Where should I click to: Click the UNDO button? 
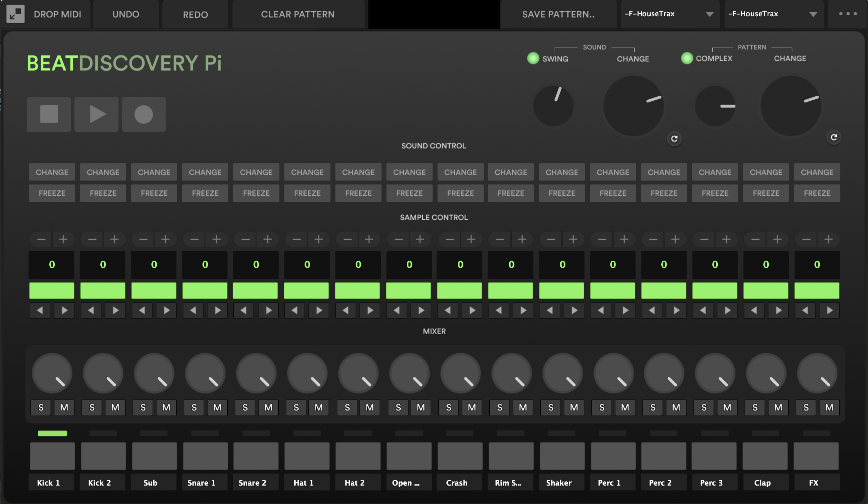coord(126,14)
